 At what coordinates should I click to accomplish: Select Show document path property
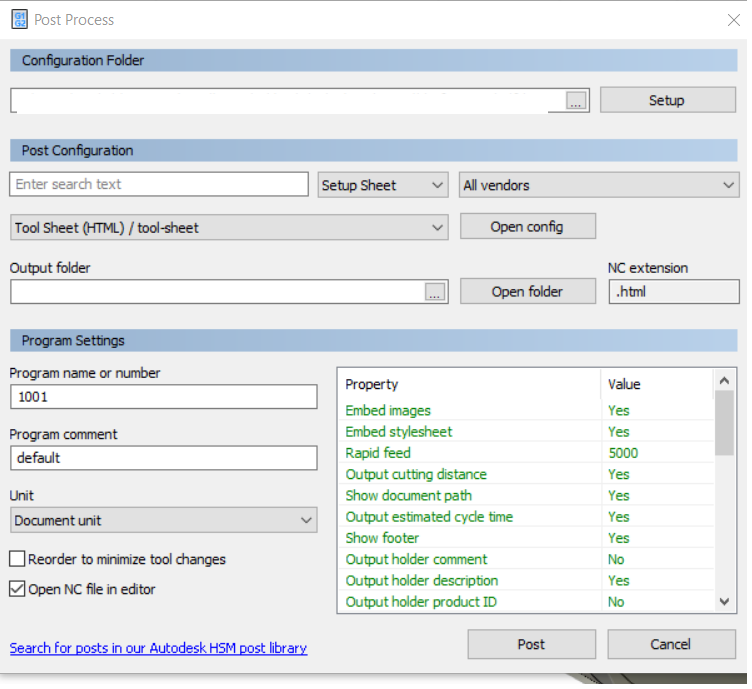click(409, 495)
